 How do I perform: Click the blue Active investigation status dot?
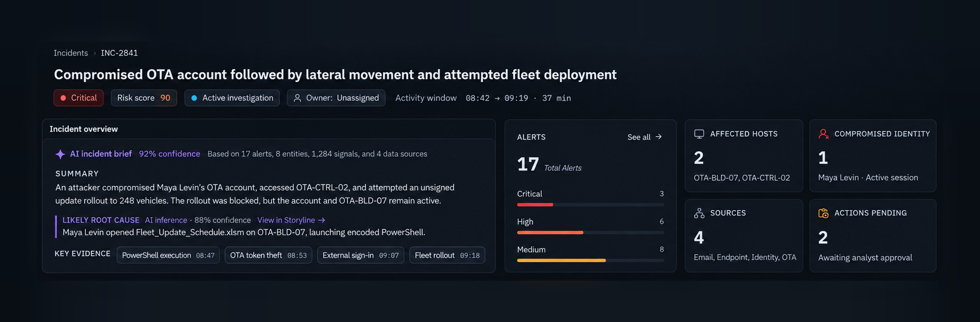click(194, 98)
